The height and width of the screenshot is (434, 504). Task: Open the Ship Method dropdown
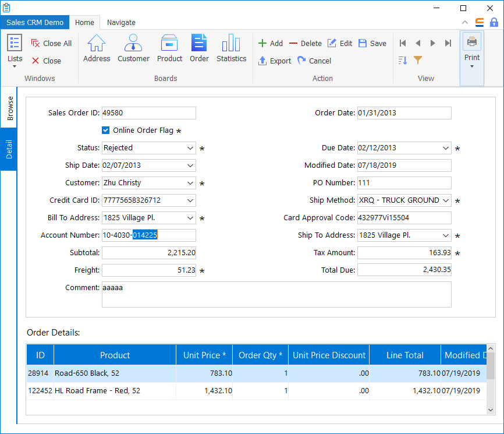[x=446, y=200]
